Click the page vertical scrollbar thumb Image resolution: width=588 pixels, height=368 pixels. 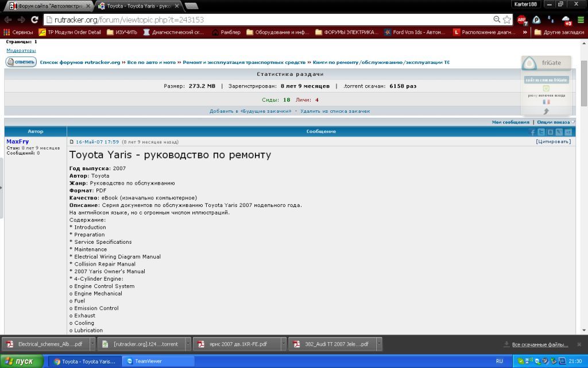(584, 83)
